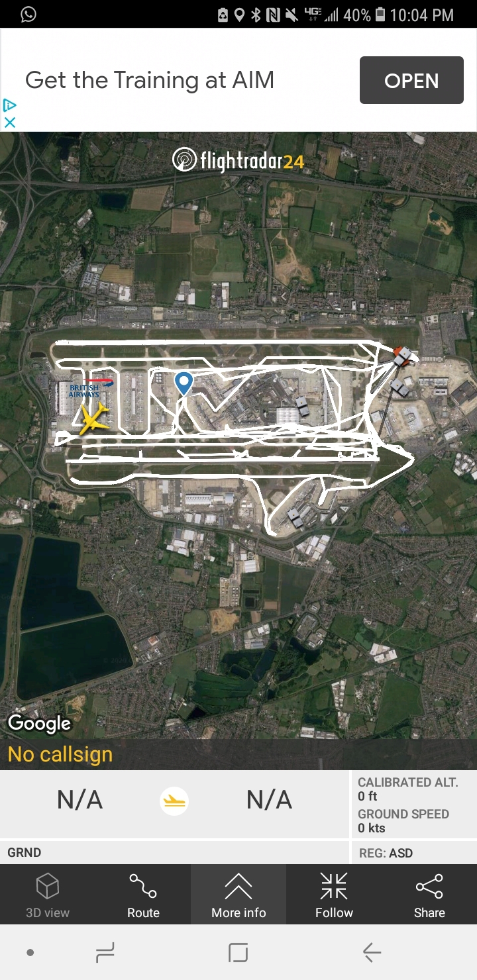Tap the Android home button
The image size is (477, 980).
[238, 953]
